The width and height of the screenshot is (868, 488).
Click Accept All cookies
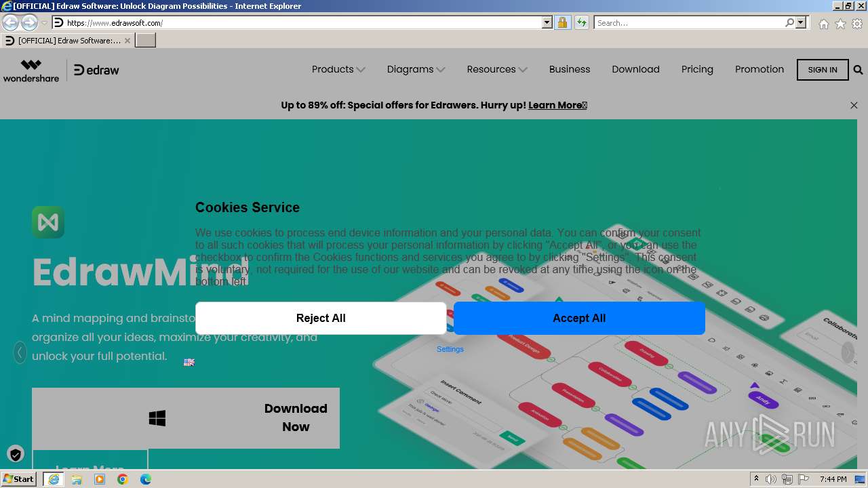[x=579, y=318]
